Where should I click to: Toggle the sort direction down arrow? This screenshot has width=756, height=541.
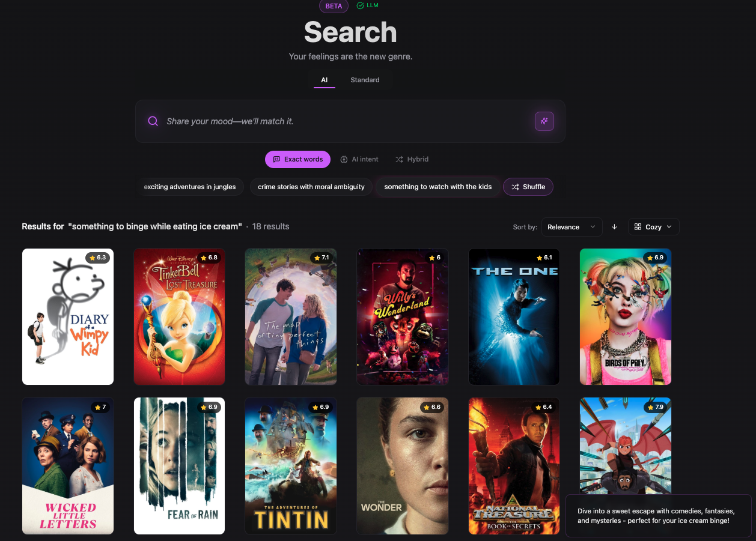tap(614, 227)
